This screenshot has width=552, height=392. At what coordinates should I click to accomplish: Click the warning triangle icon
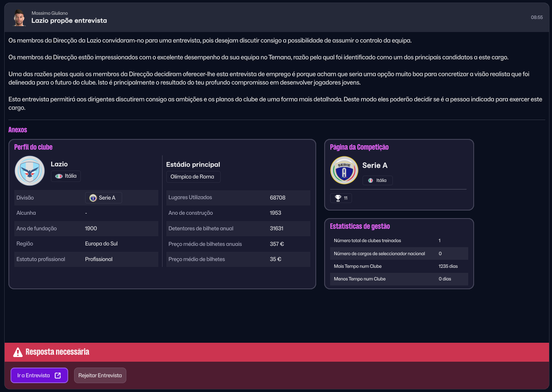tap(18, 352)
